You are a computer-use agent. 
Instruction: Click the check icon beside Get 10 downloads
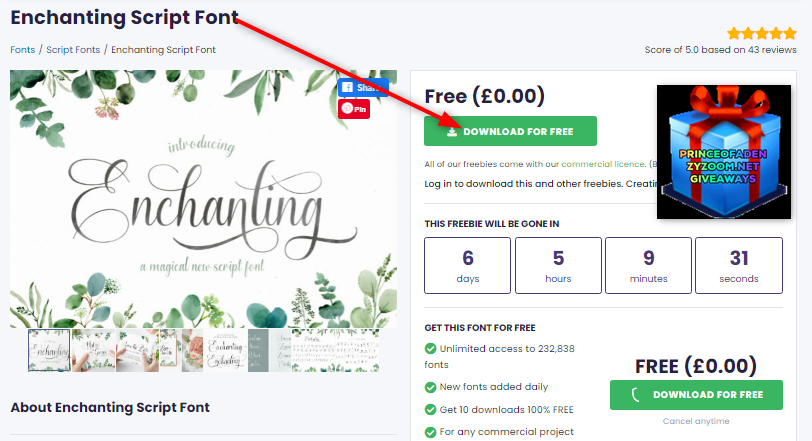pyautogui.click(x=430, y=409)
